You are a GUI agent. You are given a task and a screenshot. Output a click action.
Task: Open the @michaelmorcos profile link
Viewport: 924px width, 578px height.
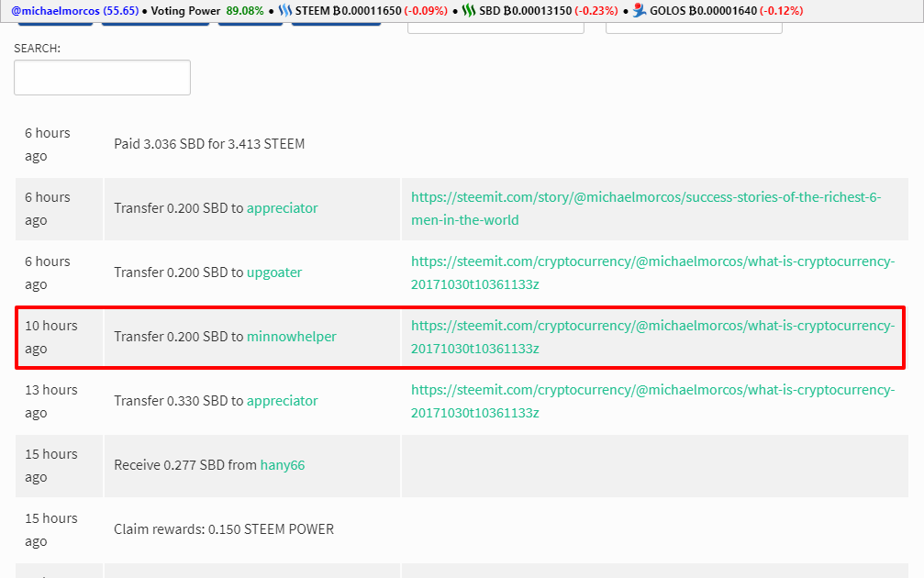(x=55, y=11)
